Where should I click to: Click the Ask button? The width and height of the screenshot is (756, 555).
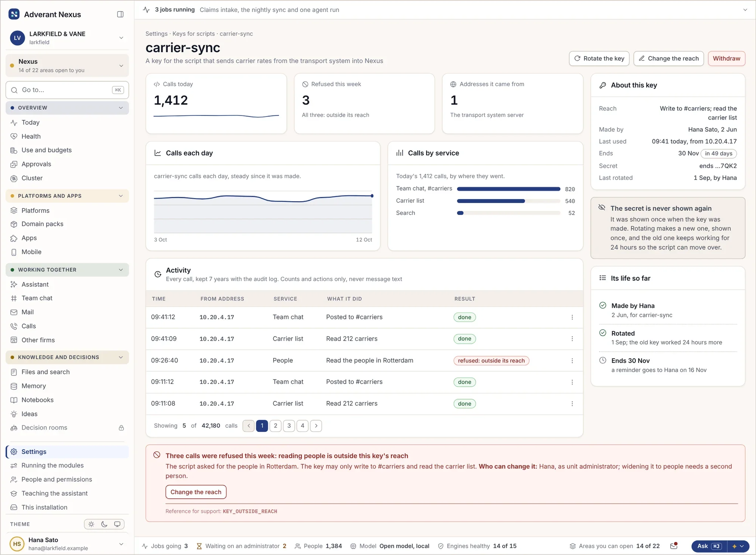[x=709, y=546]
